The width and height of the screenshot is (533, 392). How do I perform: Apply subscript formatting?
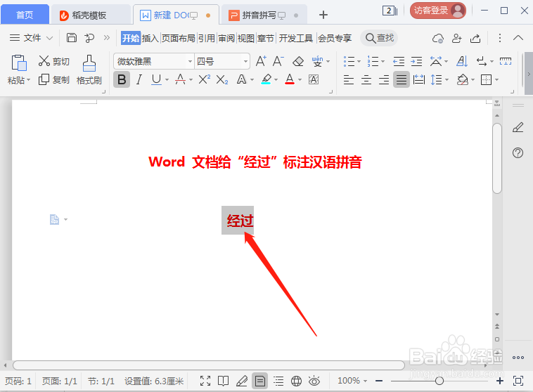tap(222, 80)
